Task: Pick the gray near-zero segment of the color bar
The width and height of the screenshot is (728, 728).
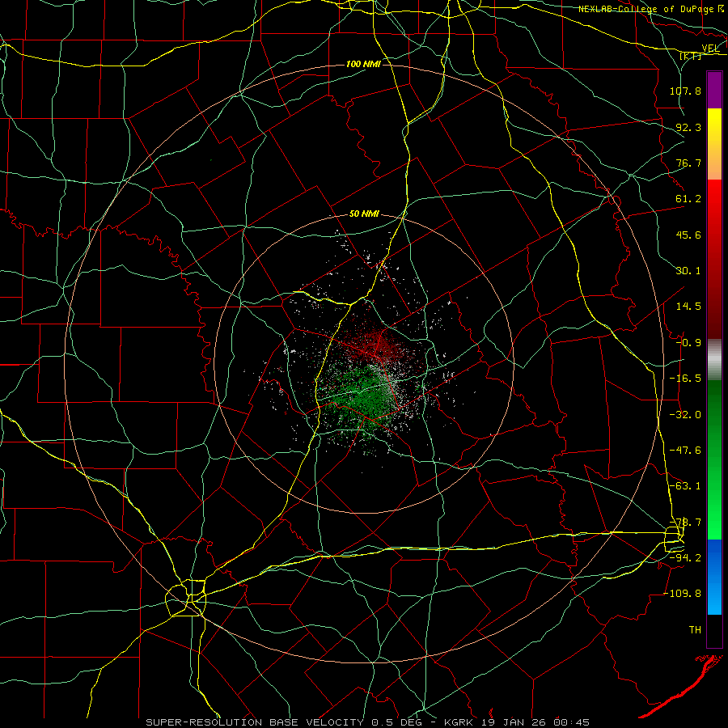Action: point(714,360)
